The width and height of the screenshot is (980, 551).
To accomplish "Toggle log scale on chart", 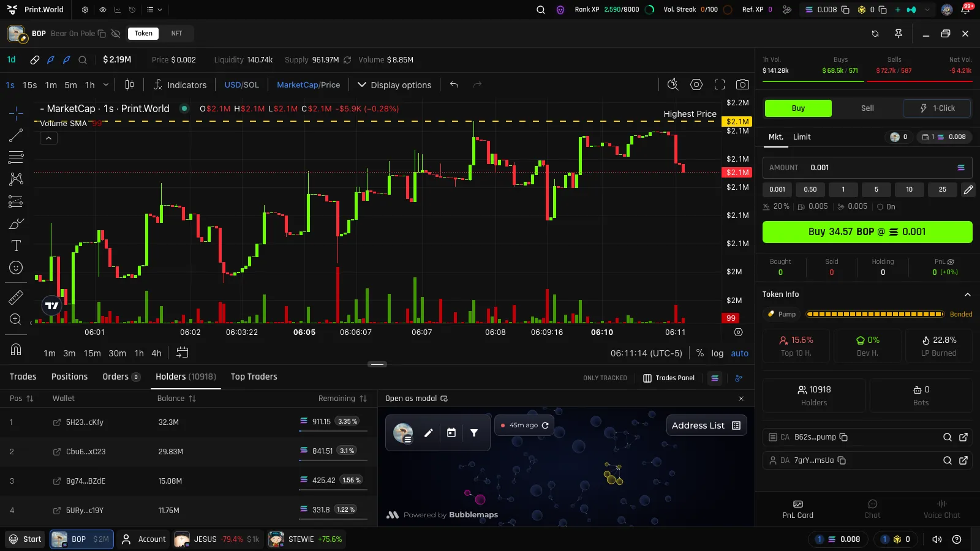I will click(x=717, y=353).
